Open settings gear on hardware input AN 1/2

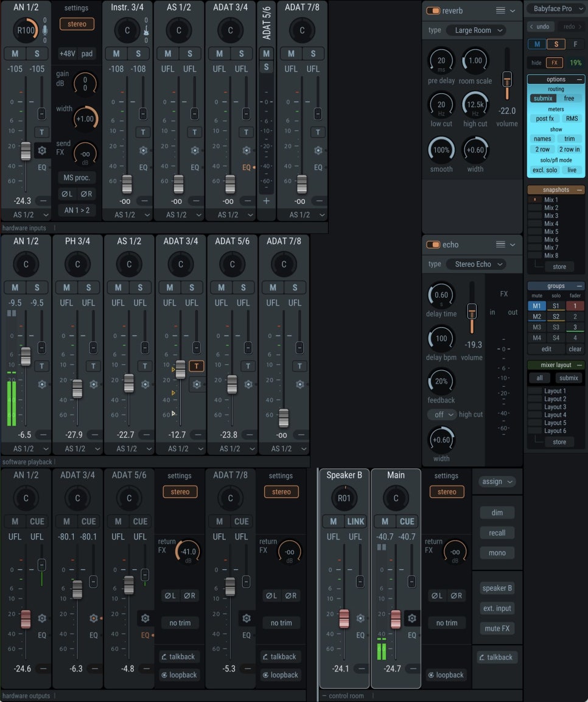coord(42,150)
